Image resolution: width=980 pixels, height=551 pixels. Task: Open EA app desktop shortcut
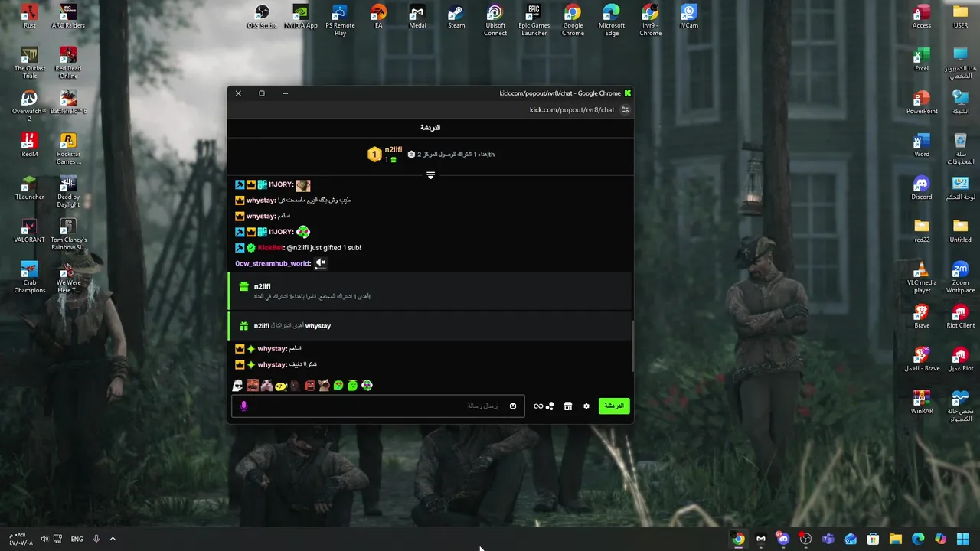(x=378, y=17)
